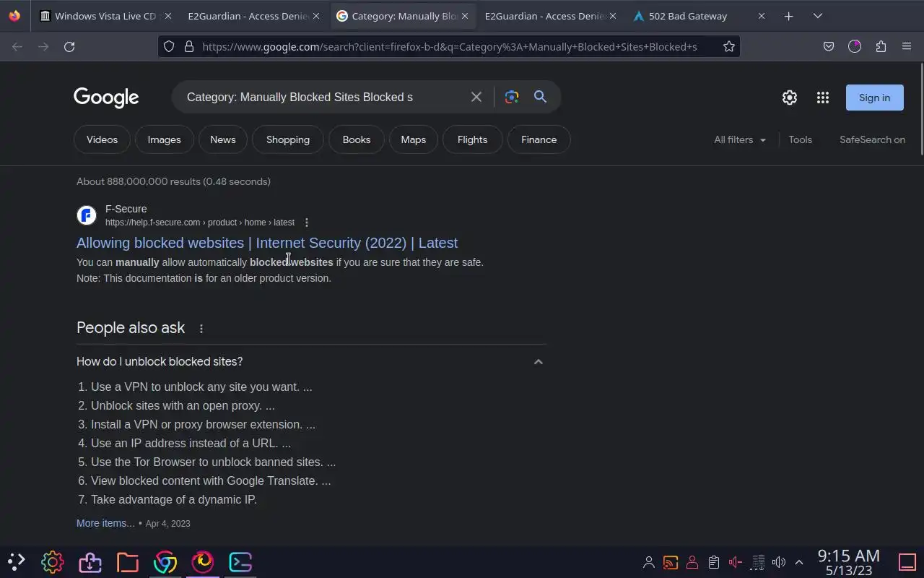The image size is (924, 578).
Task: Open the Google apps grid
Action: [x=823, y=98]
